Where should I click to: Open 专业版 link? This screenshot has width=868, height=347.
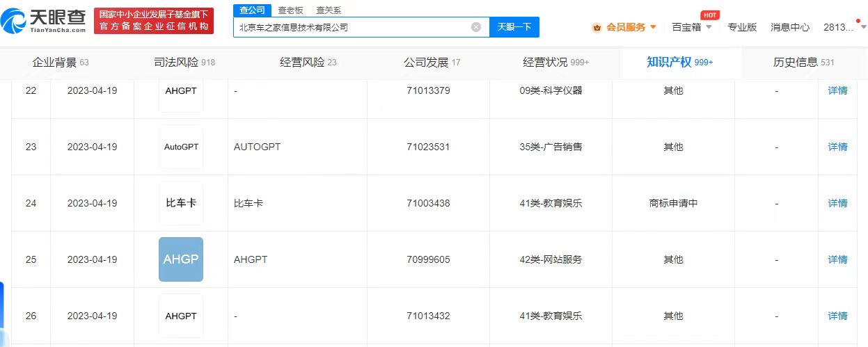pos(742,27)
